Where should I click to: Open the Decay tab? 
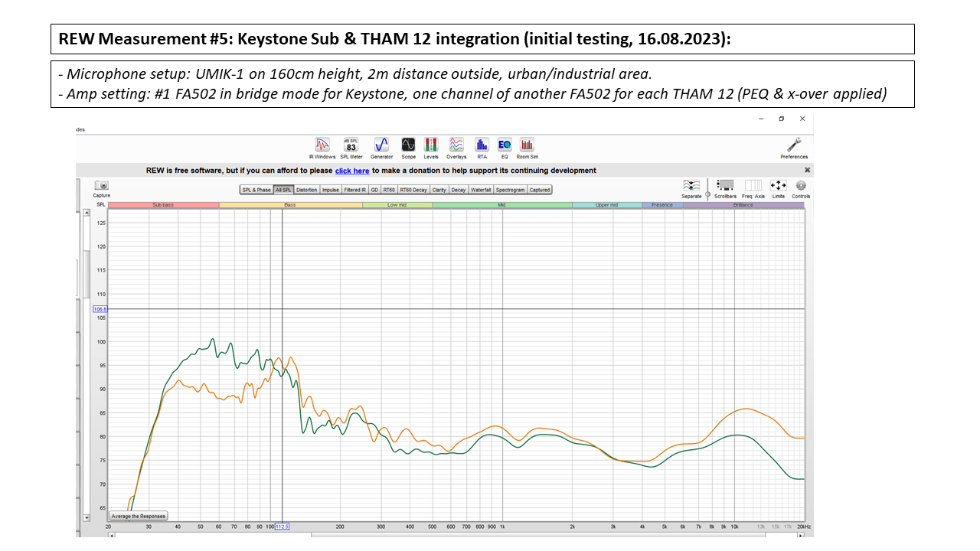click(458, 190)
